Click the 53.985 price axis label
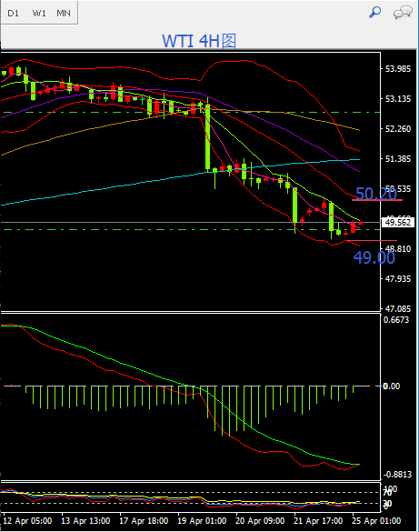The height and width of the screenshot is (532, 419). (x=398, y=69)
